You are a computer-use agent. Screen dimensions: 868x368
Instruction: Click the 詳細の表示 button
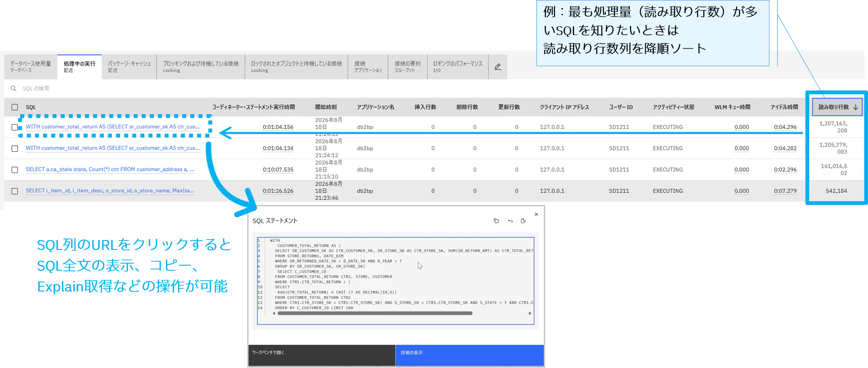pos(469,355)
